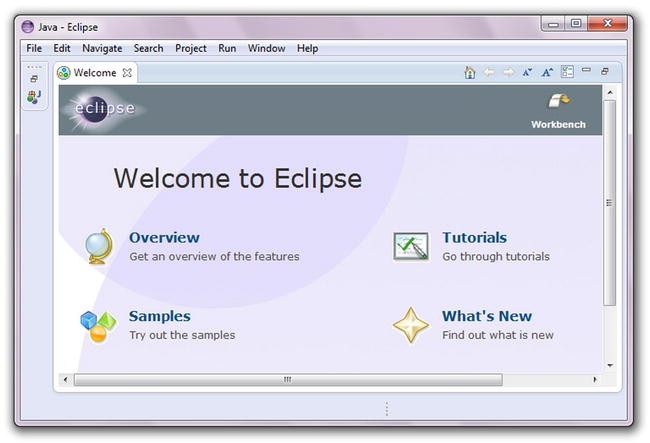Click the "Welcome to Eclipse" heading
Viewport: 650px width, 443px height.
point(238,179)
